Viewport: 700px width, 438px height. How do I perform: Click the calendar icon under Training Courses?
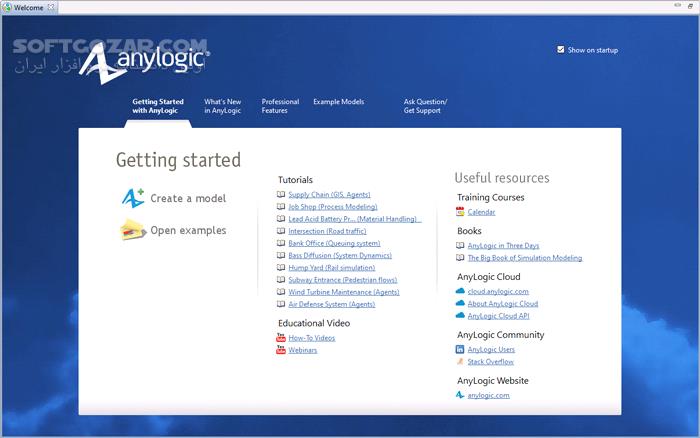[x=460, y=212]
